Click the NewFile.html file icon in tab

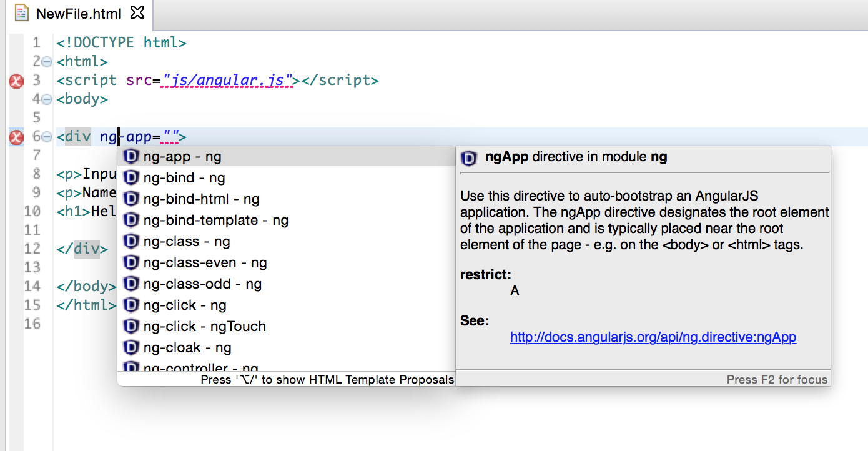(x=22, y=13)
